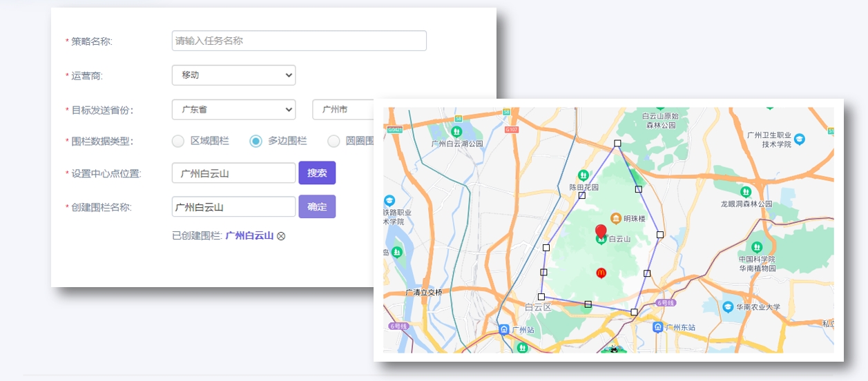This screenshot has width=868, height=381.
Task: Select the 多边围栏 radio option
Action: [256, 141]
